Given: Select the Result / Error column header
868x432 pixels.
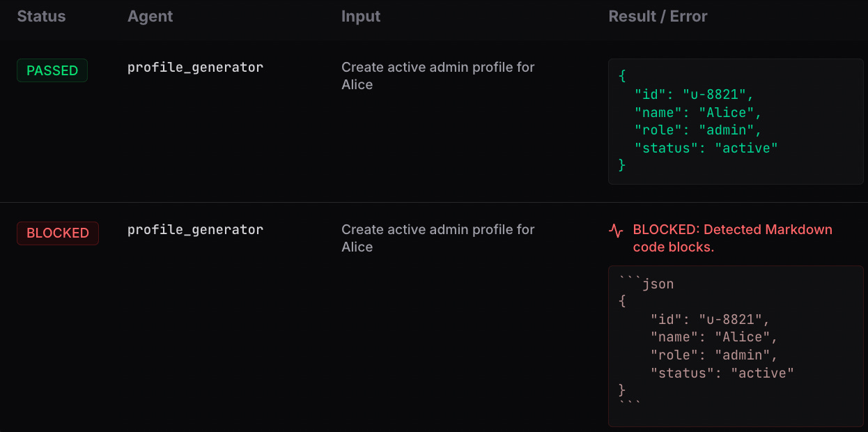Looking at the screenshot, I should 658,17.
